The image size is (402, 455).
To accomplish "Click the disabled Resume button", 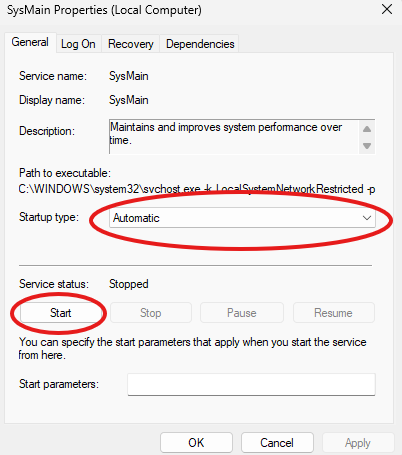I will pyautogui.click(x=333, y=313).
